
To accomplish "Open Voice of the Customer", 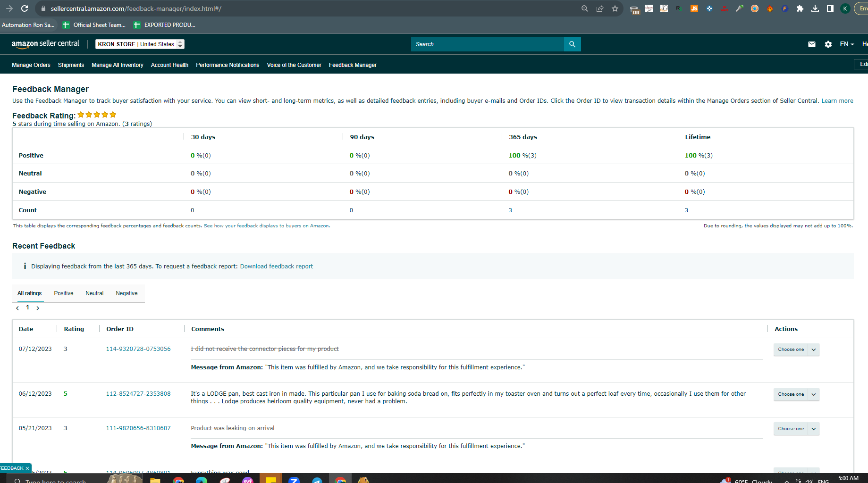I will pyautogui.click(x=294, y=65).
